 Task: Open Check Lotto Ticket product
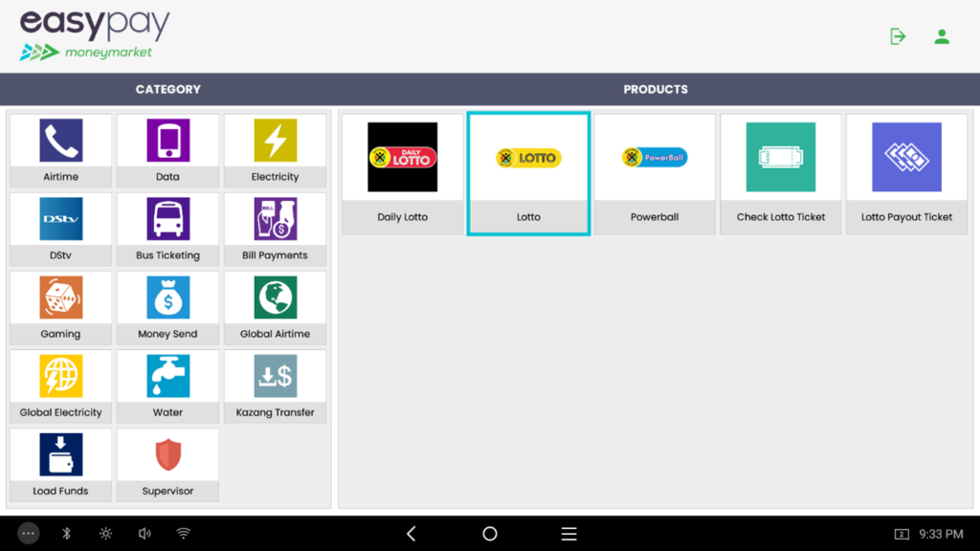(781, 174)
